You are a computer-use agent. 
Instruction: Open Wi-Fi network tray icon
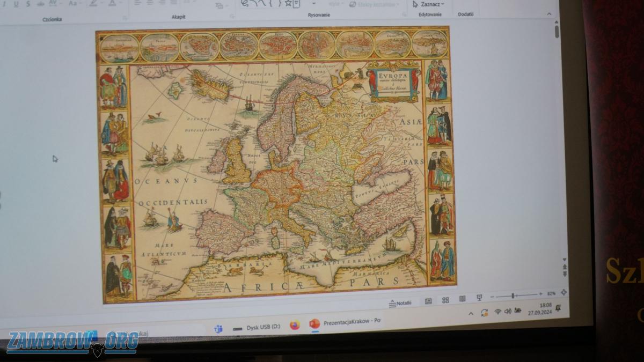(497, 312)
